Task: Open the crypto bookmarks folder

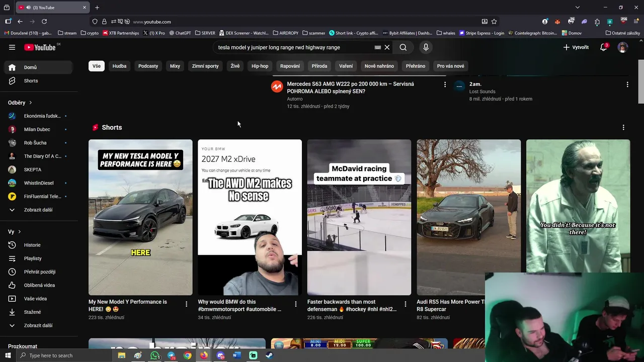Action: (x=90, y=33)
